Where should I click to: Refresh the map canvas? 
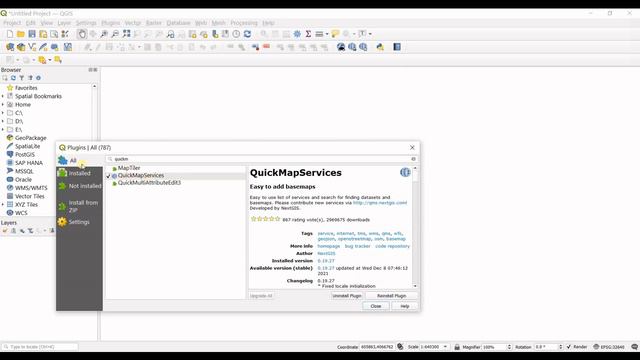pyautogui.click(x=247, y=34)
